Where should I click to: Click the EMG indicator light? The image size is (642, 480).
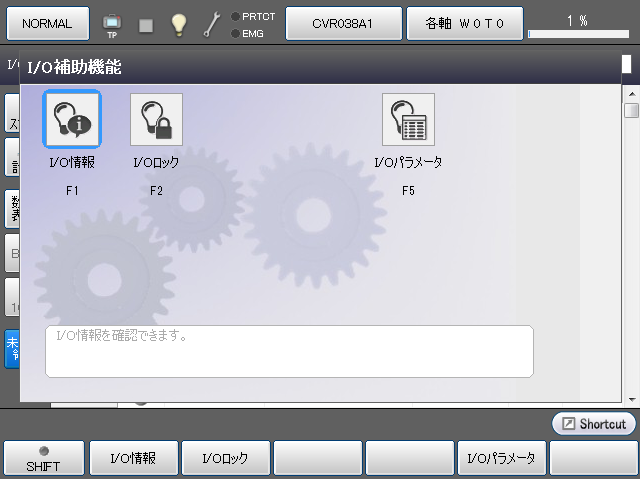[235, 33]
